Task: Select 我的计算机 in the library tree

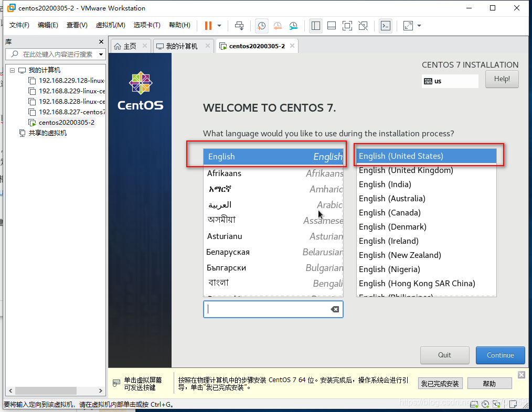Action: 45,70
